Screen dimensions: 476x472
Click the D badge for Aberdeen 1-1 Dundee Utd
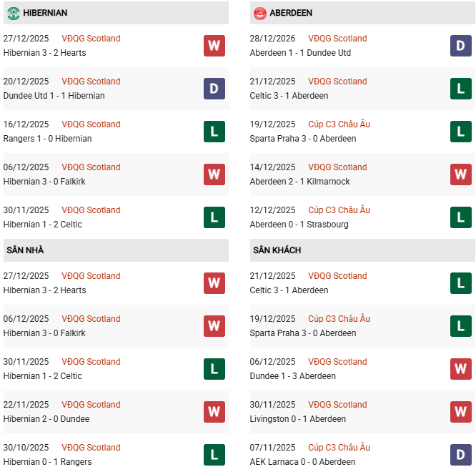point(461,46)
